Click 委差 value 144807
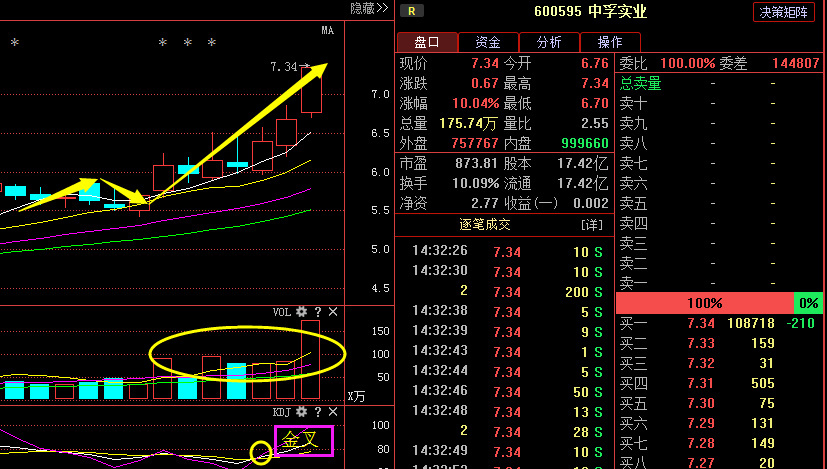This screenshot has width=827, height=469. pos(796,64)
